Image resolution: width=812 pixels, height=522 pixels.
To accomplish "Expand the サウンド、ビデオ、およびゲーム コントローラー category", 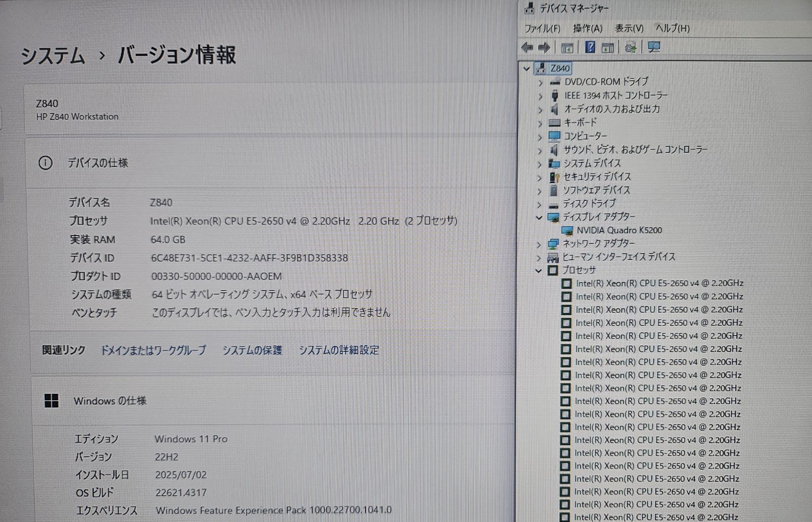I will pos(540,151).
